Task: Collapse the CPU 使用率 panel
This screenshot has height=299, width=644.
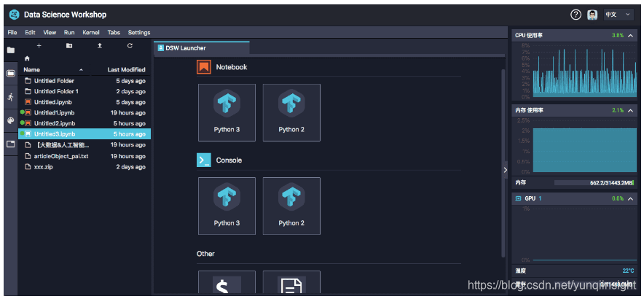Action: click(630, 36)
